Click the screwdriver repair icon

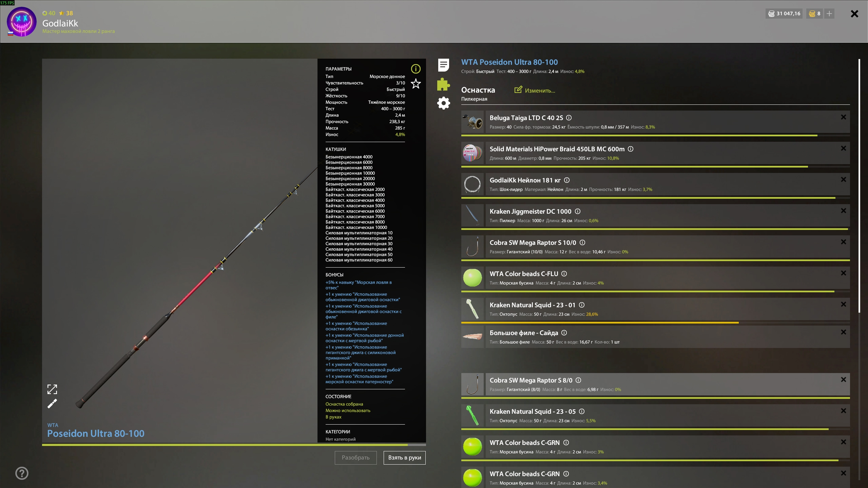click(52, 404)
